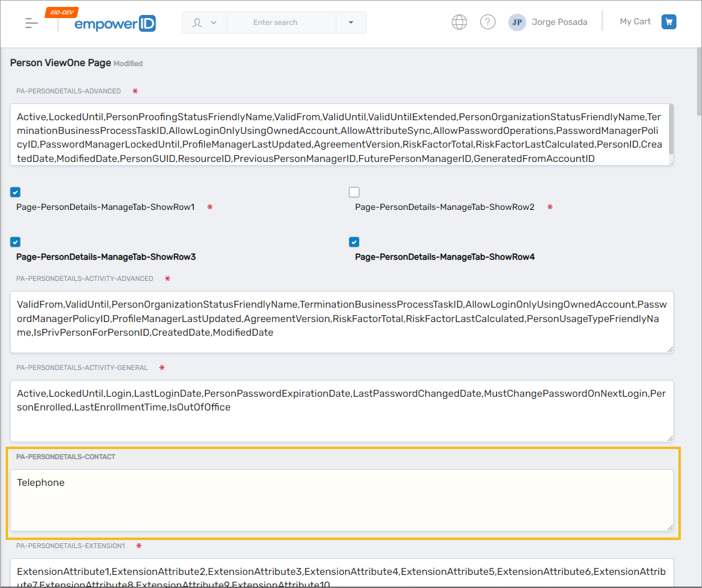Screen dimensions: 702x588
Task: Expand the search options dropdown arrow
Action: 351,22
